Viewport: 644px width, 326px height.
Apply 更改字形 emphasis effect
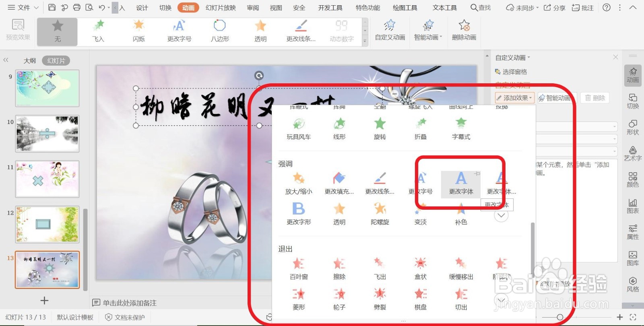(299, 214)
